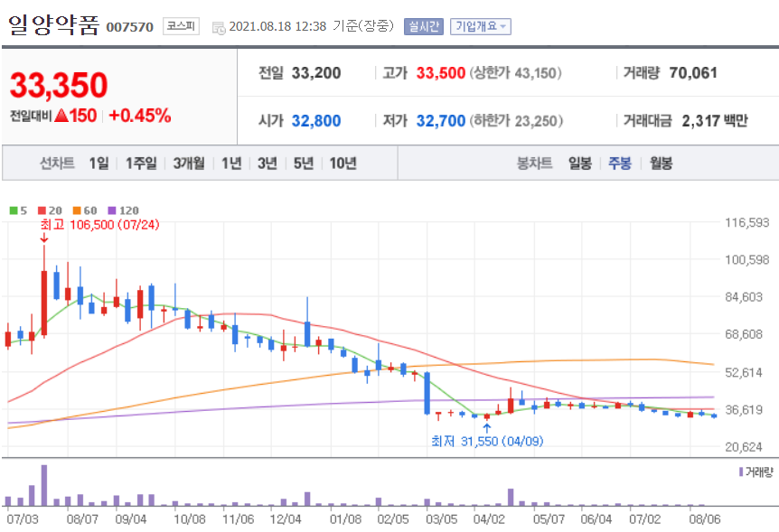Click the 거래량 value 70,061
Screen dimensions: 779x532
click(x=693, y=73)
